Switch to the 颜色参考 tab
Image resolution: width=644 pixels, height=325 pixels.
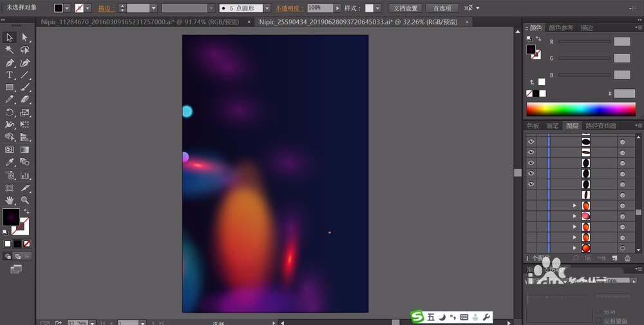[561, 28]
